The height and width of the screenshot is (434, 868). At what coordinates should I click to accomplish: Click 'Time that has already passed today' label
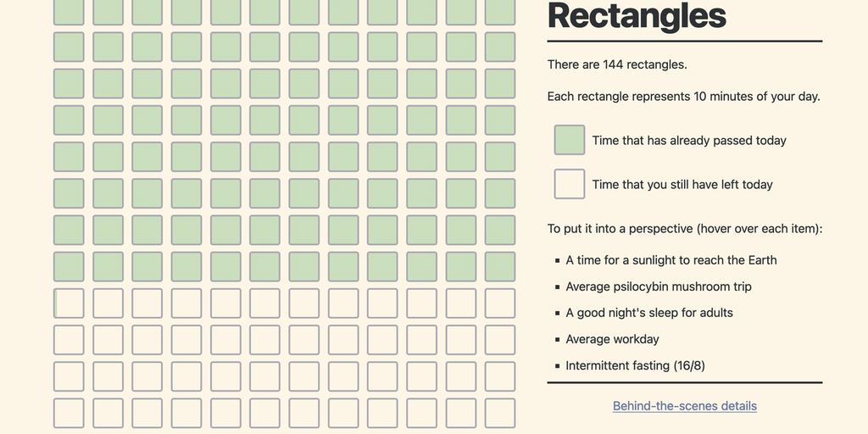tap(689, 141)
